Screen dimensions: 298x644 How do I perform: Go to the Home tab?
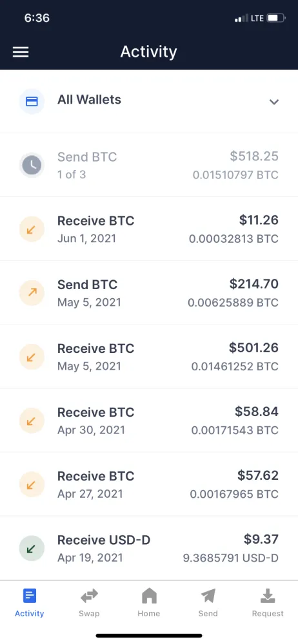tap(148, 602)
